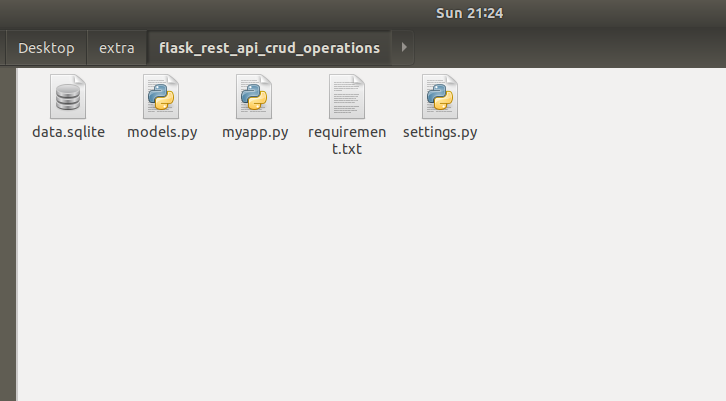This screenshot has height=401, width=726.
Task: Click the data.sqlite file name label
Action: click(x=69, y=132)
